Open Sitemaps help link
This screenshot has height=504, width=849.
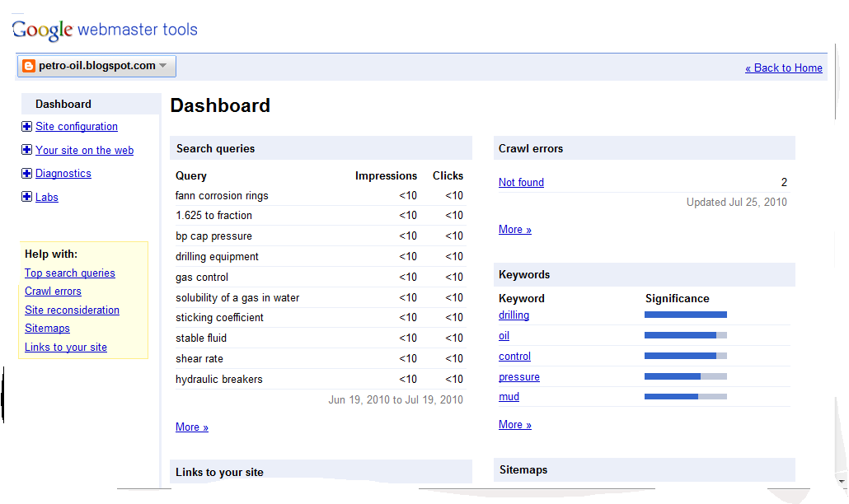click(x=47, y=329)
